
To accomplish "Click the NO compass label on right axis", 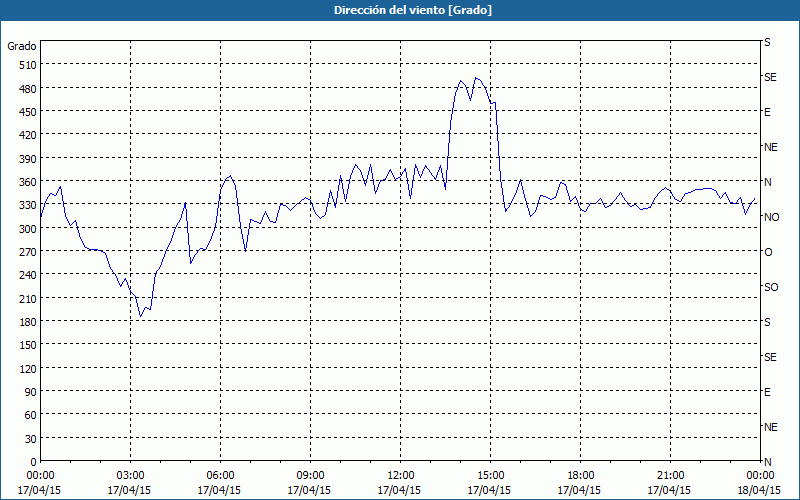I will [x=771, y=217].
